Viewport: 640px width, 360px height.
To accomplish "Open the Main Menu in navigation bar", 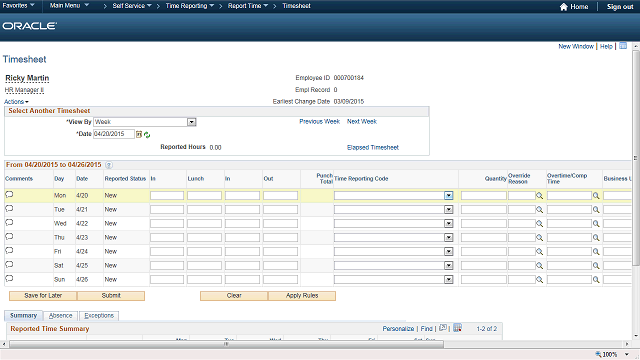I will point(69,6).
